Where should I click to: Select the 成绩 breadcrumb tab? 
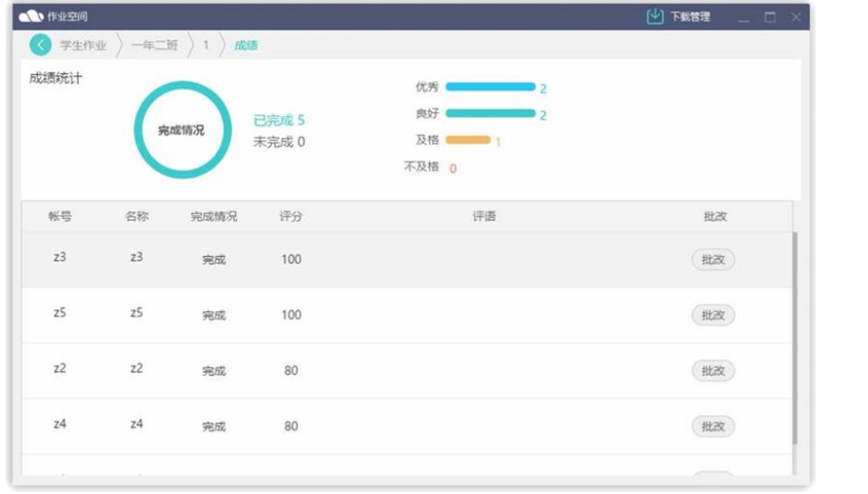(246, 46)
